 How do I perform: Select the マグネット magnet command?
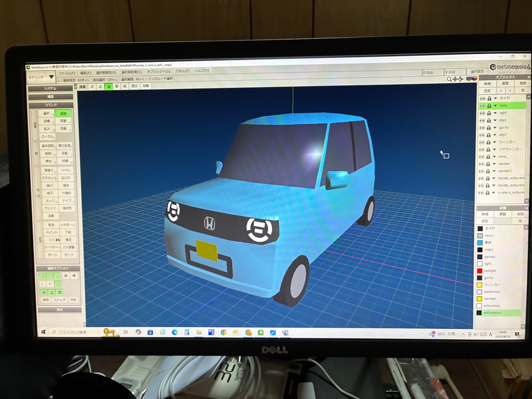[49, 178]
